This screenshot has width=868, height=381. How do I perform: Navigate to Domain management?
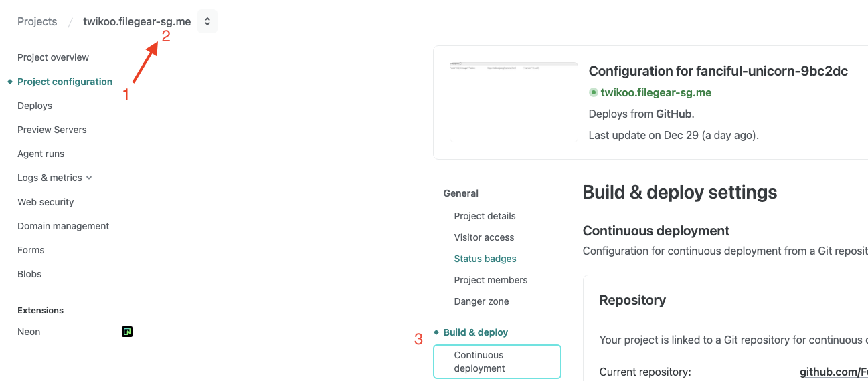coord(64,226)
